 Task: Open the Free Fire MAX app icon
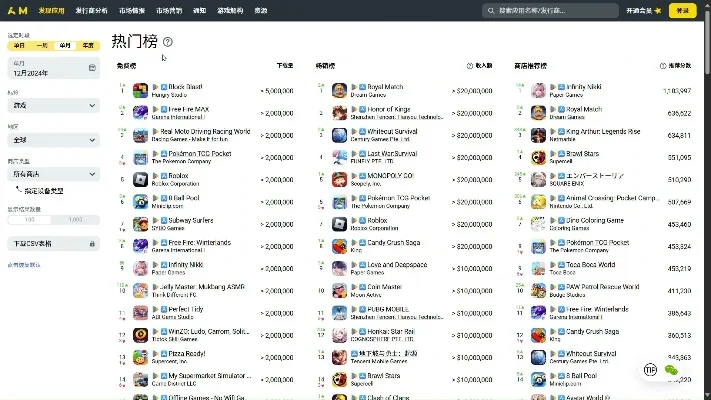pyautogui.click(x=140, y=113)
